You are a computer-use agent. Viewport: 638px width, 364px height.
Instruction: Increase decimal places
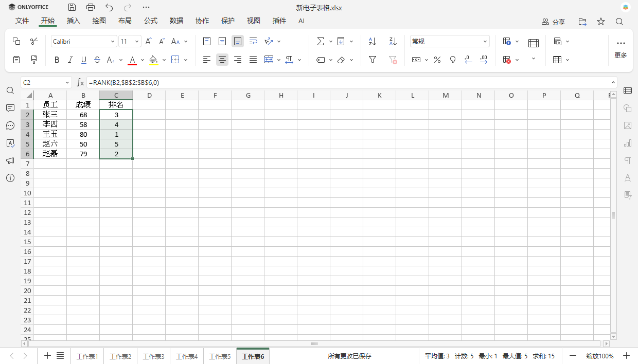(484, 60)
